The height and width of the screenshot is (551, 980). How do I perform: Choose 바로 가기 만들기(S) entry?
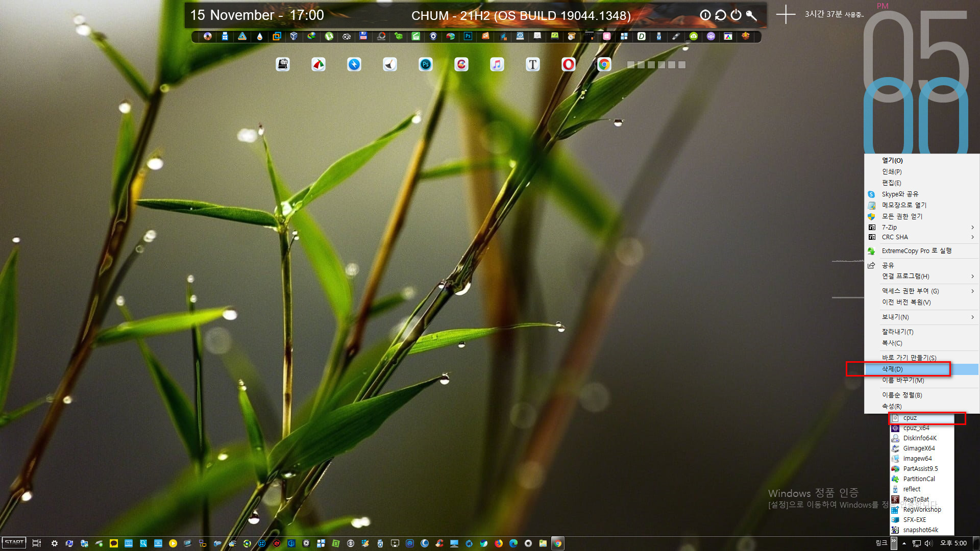click(921, 358)
